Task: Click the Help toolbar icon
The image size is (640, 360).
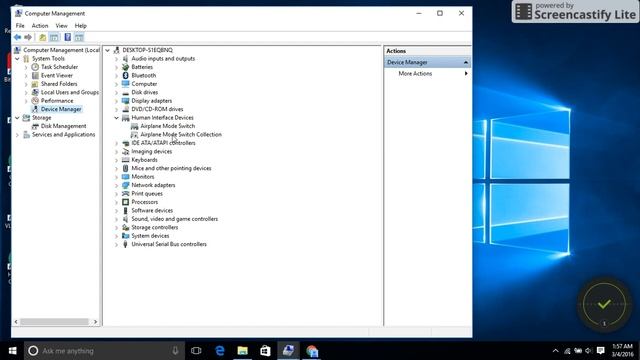Action: 67,38
